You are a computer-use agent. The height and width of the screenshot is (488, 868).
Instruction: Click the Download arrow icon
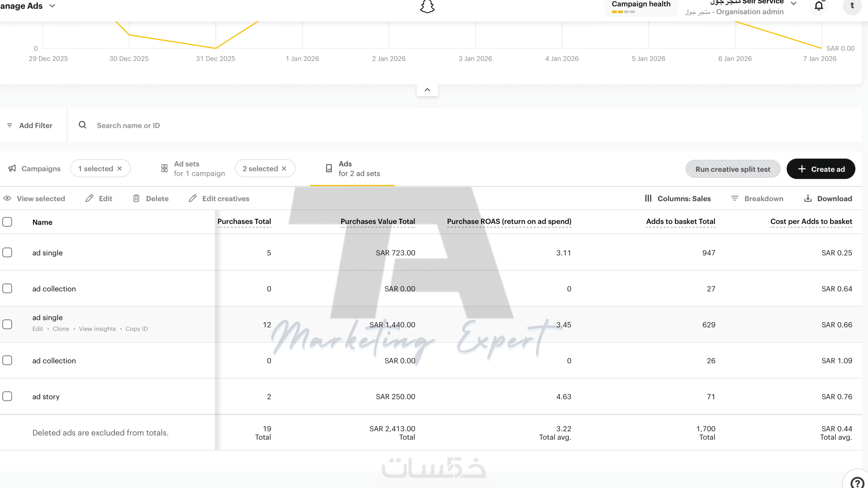pos(808,198)
